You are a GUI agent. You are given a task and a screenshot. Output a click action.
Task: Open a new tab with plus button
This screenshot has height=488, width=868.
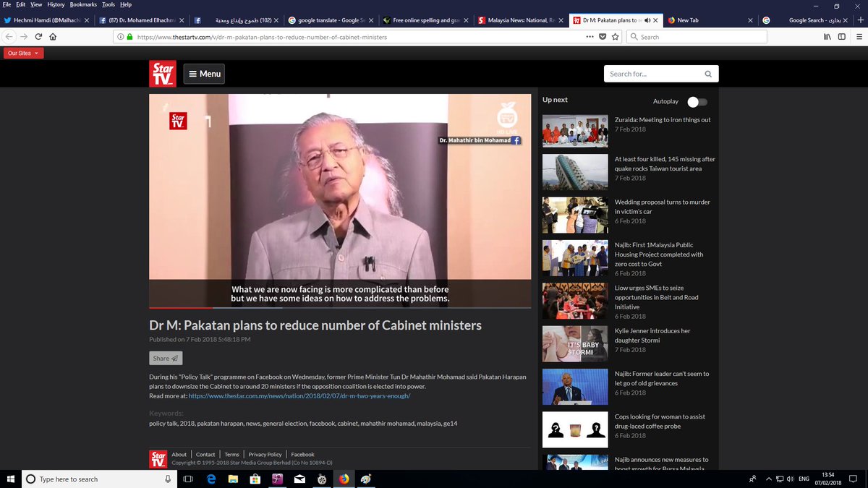click(x=861, y=20)
